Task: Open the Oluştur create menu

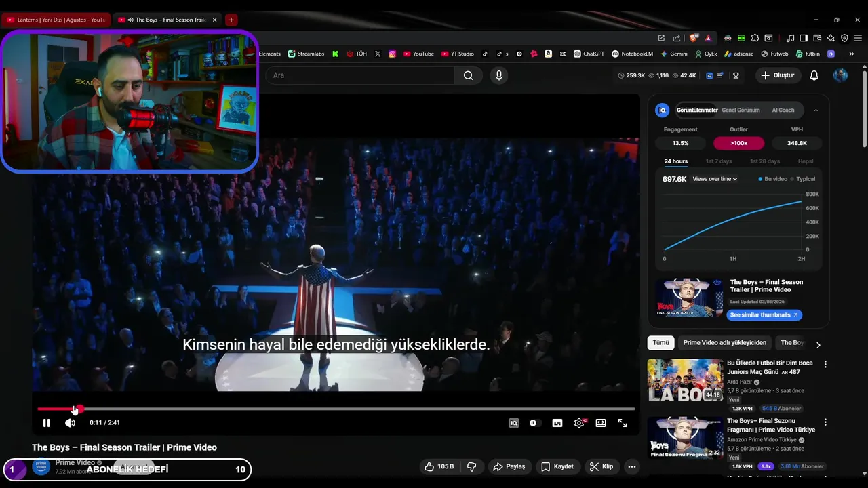Action: tap(777, 75)
